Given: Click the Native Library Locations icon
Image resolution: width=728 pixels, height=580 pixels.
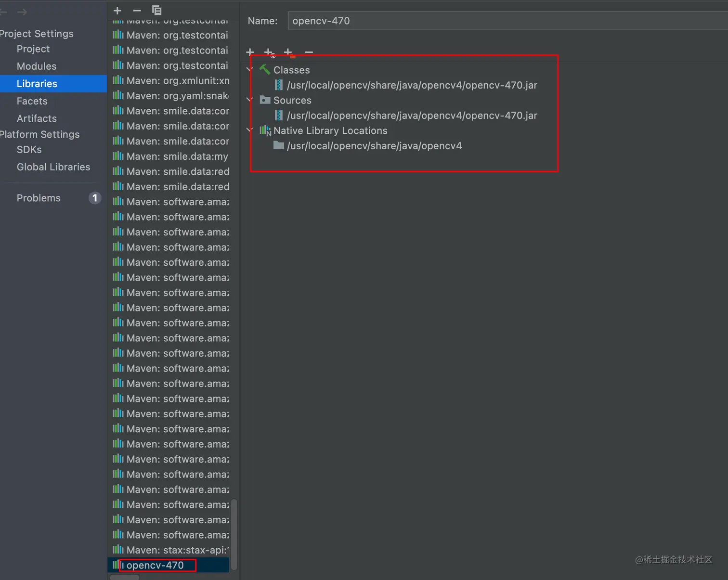Looking at the screenshot, I should (x=265, y=130).
